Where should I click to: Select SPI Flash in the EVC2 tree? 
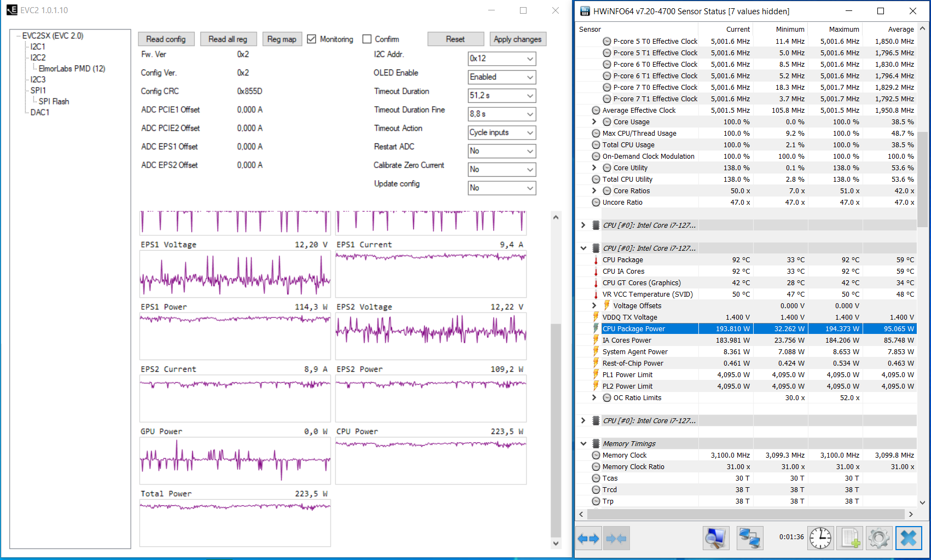[54, 102]
